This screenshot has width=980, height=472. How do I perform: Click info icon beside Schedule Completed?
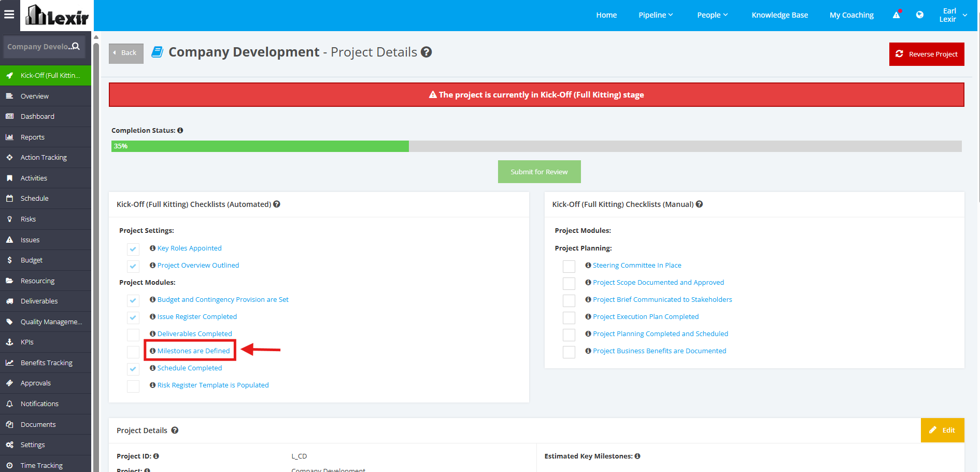point(152,368)
